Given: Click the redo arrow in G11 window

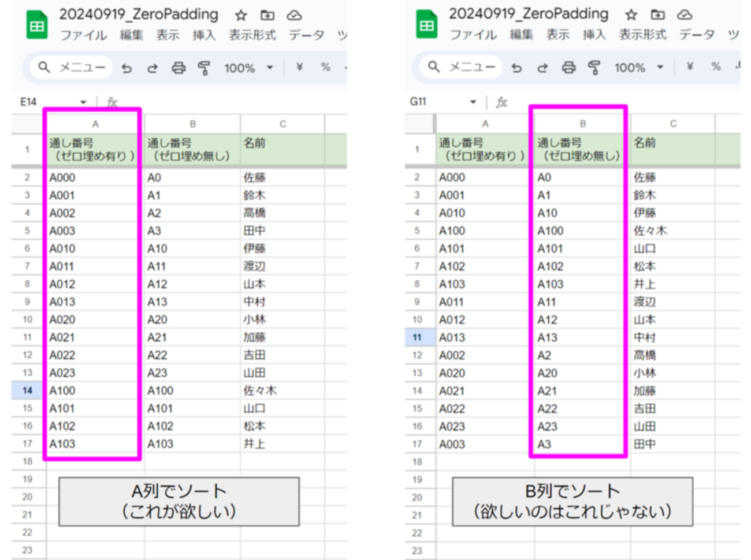Looking at the screenshot, I should [542, 68].
